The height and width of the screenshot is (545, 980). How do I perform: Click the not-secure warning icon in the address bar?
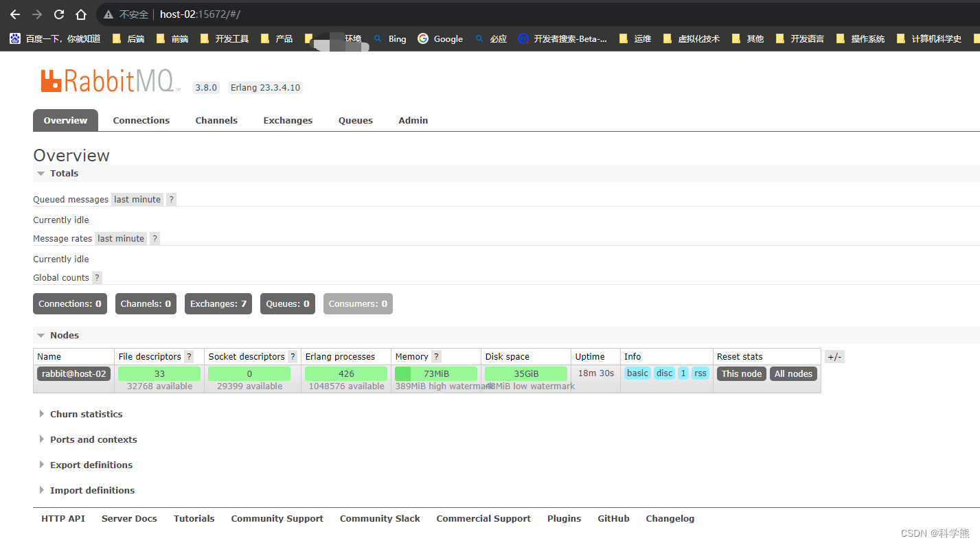point(109,14)
